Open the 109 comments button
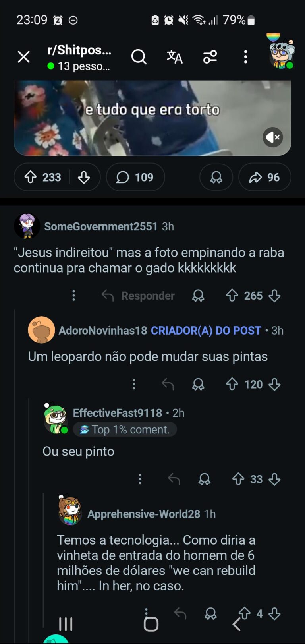This screenshot has height=644, width=305. 135,177
